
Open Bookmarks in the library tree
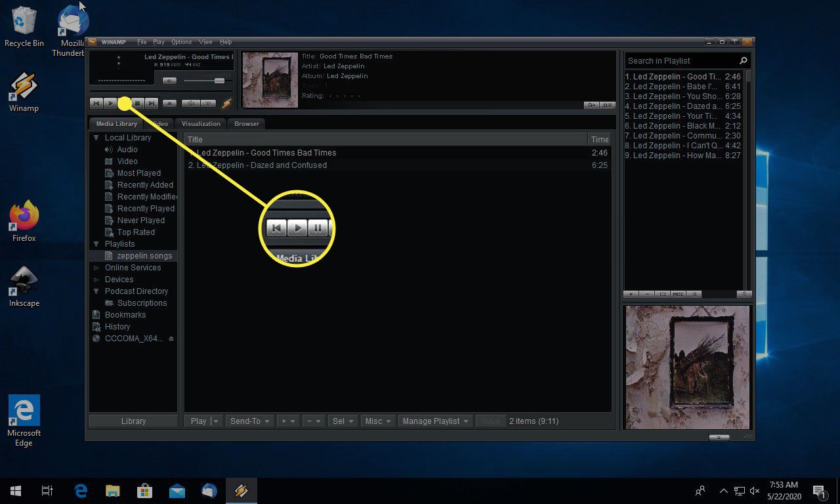(125, 315)
